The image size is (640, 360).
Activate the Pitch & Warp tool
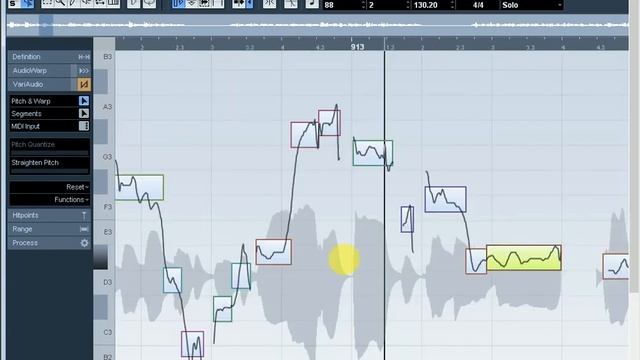[84, 101]
